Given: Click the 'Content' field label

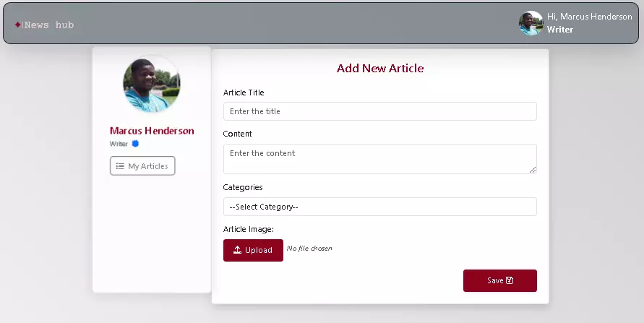Looking at the screenshot, I should (x=237, y=134).
